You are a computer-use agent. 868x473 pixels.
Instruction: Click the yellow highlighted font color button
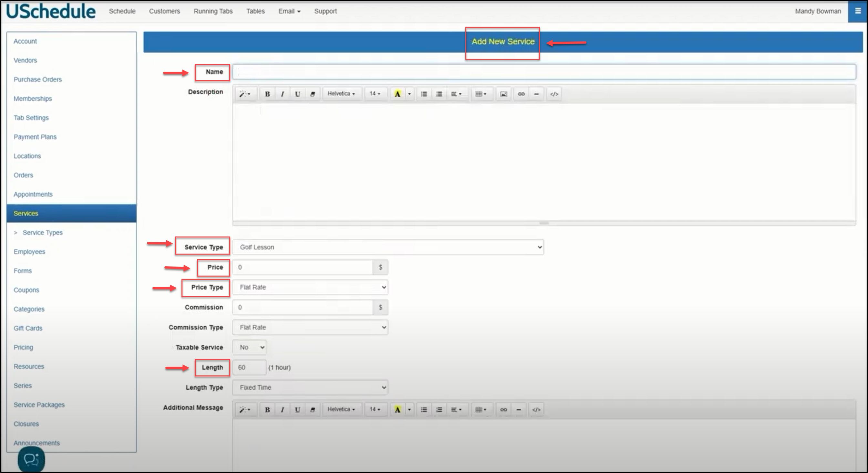pos(397,94)
